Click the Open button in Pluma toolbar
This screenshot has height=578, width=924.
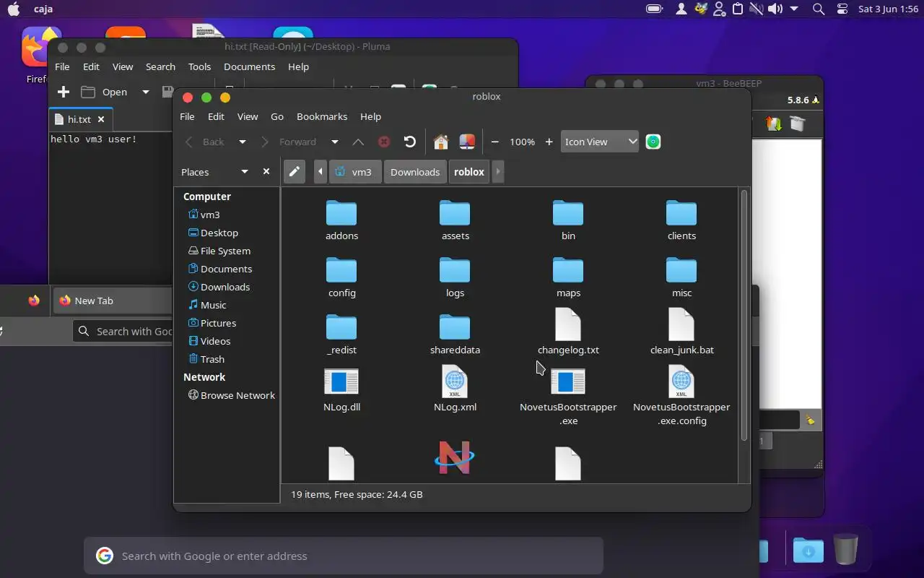click(x=105, y=92)
